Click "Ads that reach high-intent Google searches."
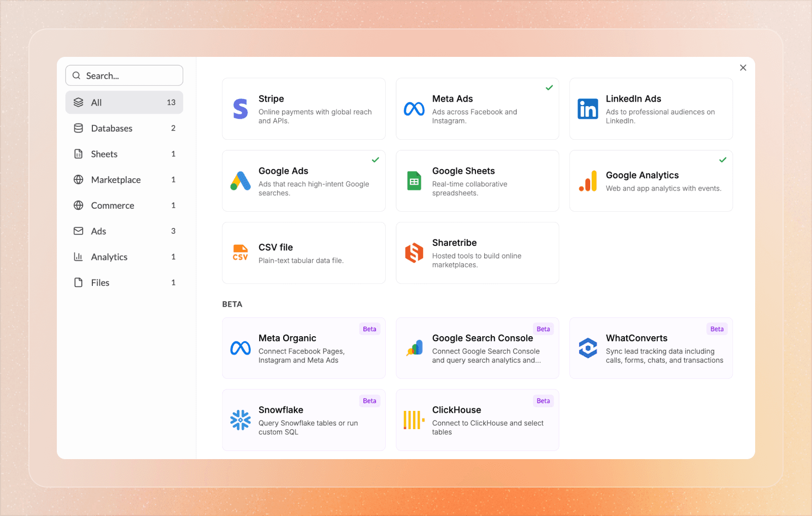 pyautogui.click(x=314, y=188)
